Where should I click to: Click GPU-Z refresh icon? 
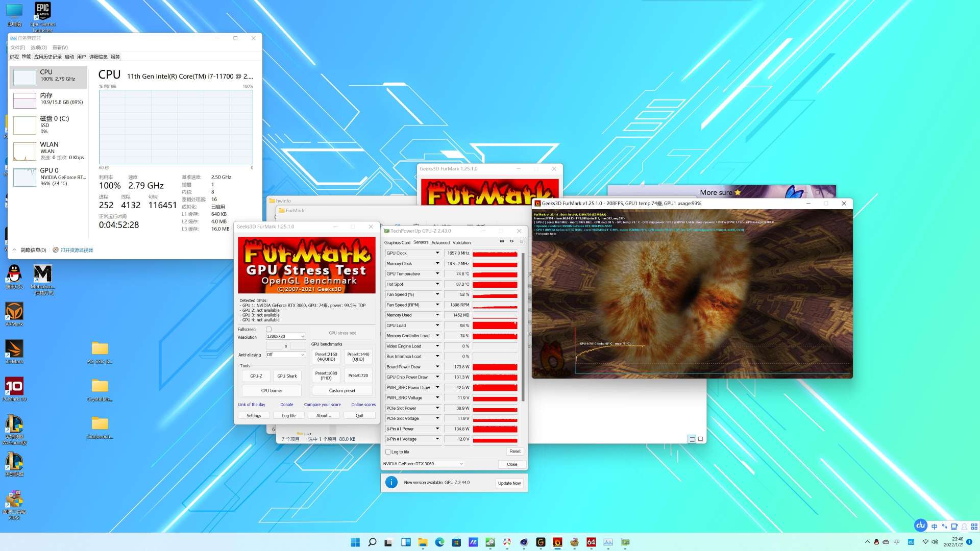(x=511, y=241)
